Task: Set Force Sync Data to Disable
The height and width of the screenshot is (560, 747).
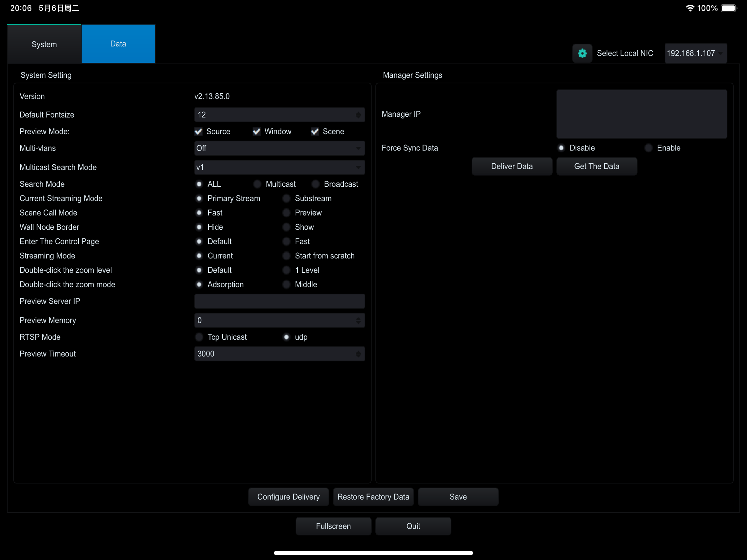Action: [x=561, y=148]
